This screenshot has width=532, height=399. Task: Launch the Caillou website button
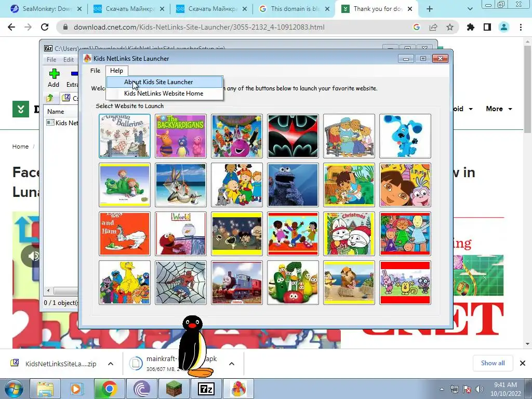pos(237,185)
